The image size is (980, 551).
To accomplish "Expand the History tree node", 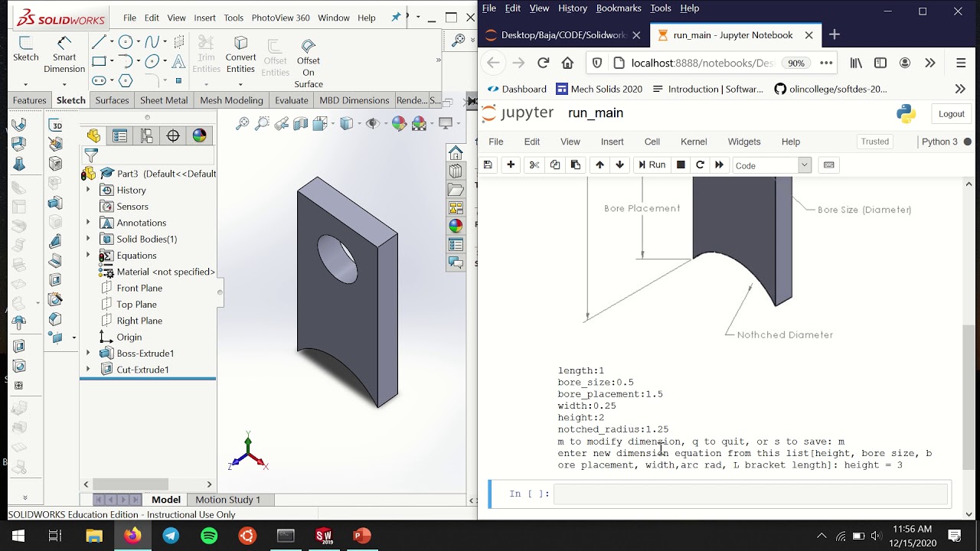I will click(88, 190).
